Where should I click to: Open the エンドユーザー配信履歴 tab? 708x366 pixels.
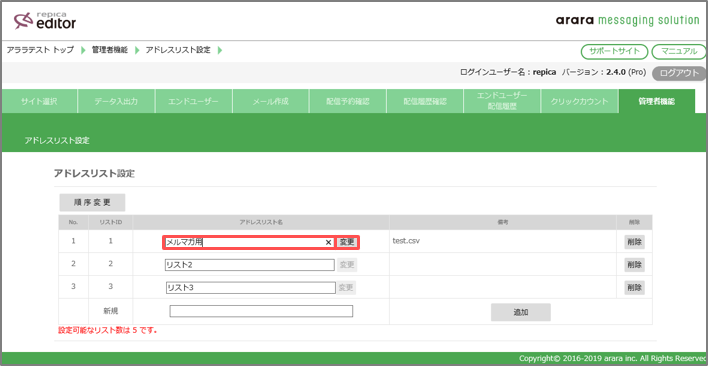(x=502, y=101)
